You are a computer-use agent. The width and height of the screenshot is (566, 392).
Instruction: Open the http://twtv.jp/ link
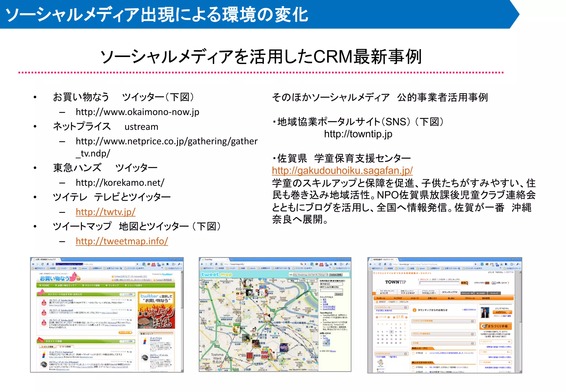tap(106, 212)
